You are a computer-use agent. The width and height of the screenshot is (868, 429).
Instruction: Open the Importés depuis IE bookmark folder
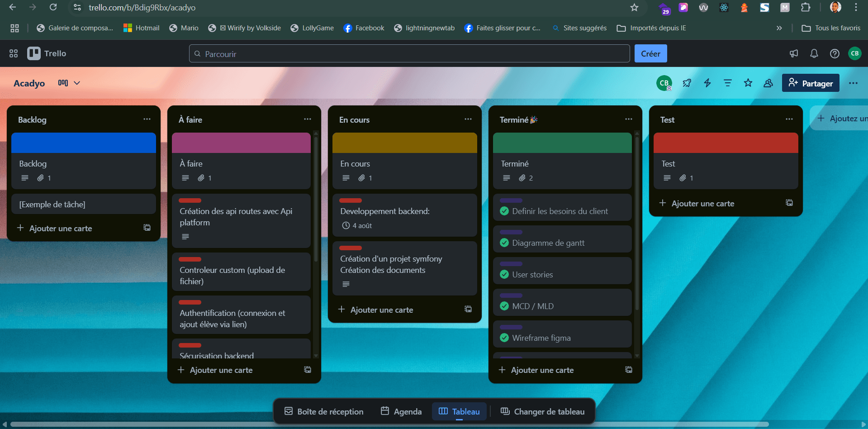(x=652, y=28)
